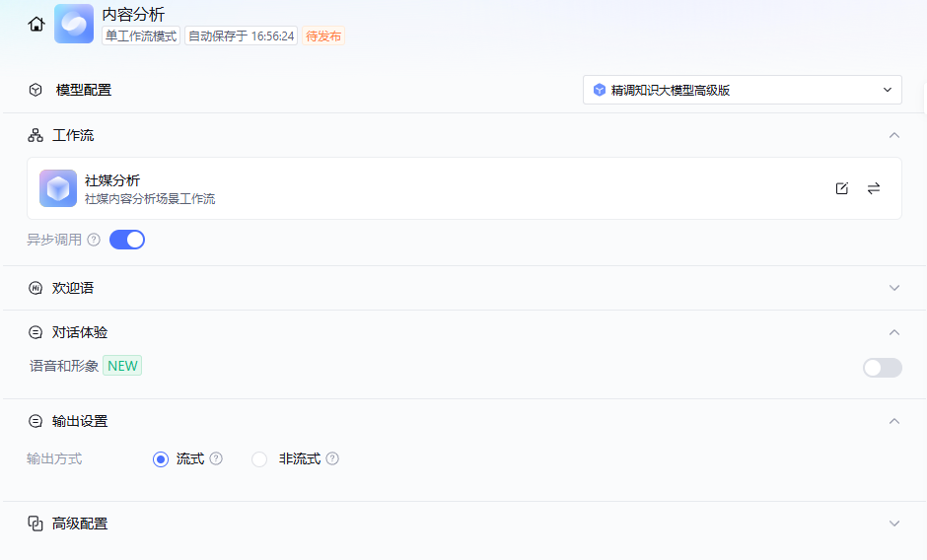Click the 模型配置 cube icon
The image size is (927, 560).
[x=36, y=90]
